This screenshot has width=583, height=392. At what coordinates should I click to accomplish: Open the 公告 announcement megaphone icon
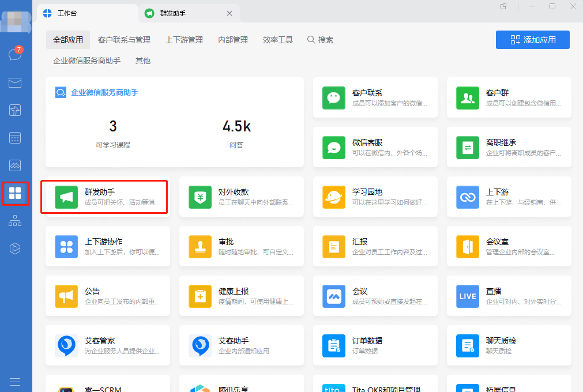66,296
